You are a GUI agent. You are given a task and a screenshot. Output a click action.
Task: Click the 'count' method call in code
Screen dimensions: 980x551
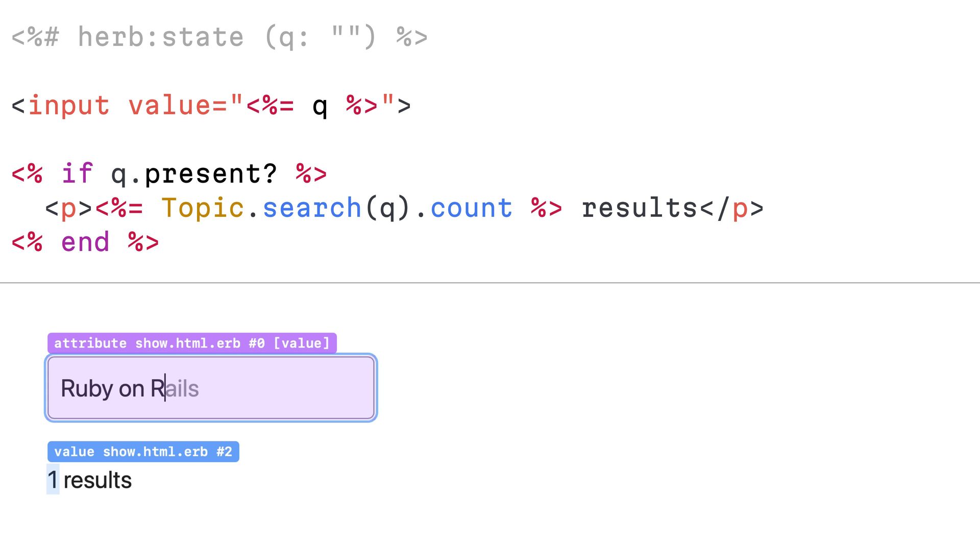[472, 208]
